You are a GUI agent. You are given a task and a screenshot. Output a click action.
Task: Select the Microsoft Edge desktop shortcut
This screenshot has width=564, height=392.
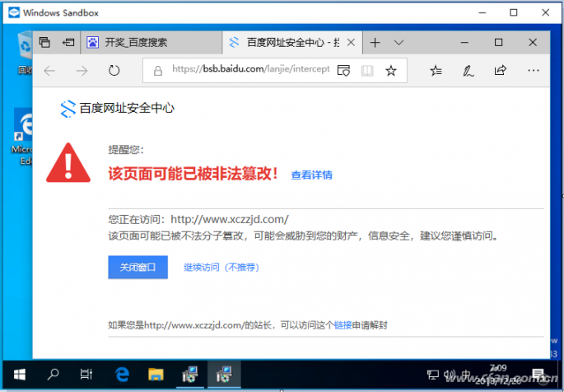coord(23,137)
